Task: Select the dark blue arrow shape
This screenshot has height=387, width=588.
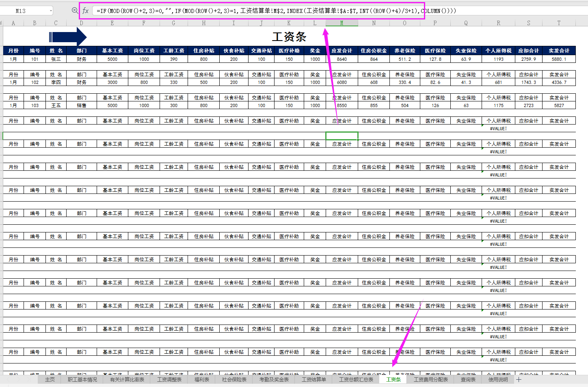Action: click(68, 37)
